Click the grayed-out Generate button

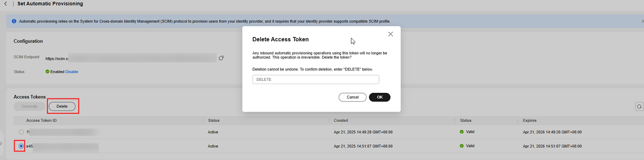point(30,106)
